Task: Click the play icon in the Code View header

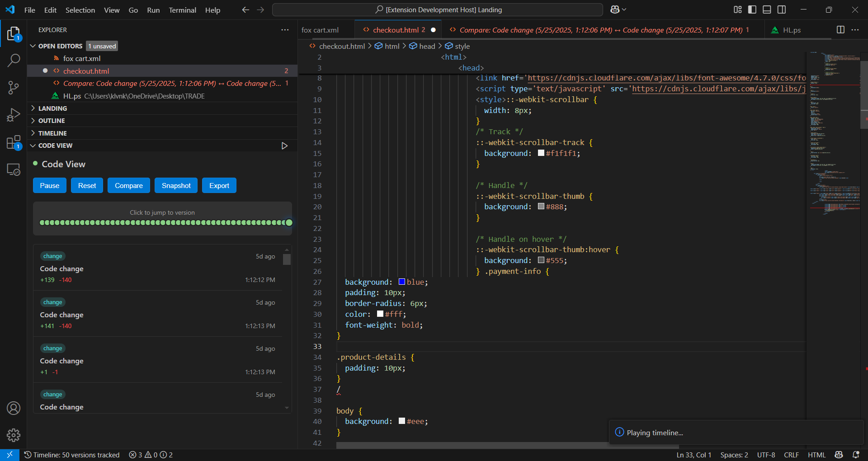Action: tap(284, 146)
